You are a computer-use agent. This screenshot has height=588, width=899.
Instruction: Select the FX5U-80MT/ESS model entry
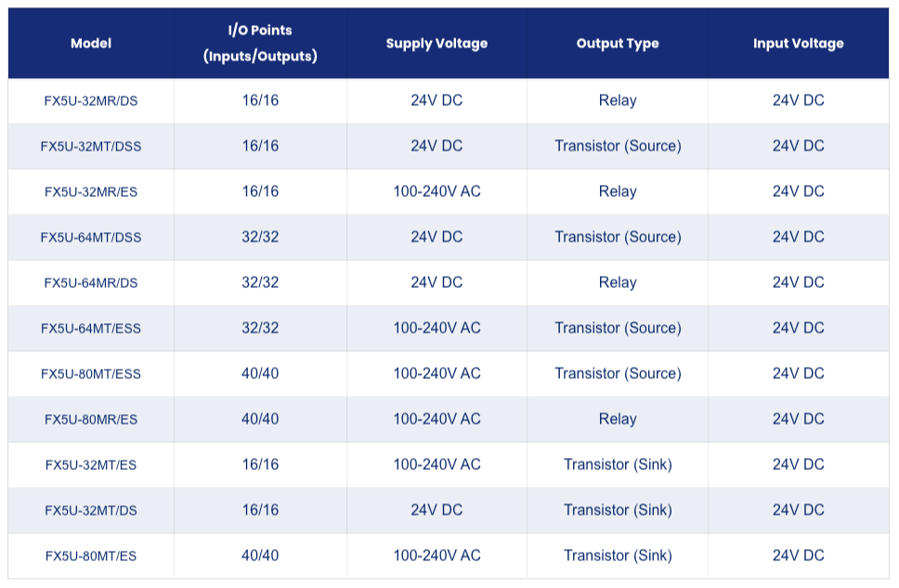tap(91, 374)
